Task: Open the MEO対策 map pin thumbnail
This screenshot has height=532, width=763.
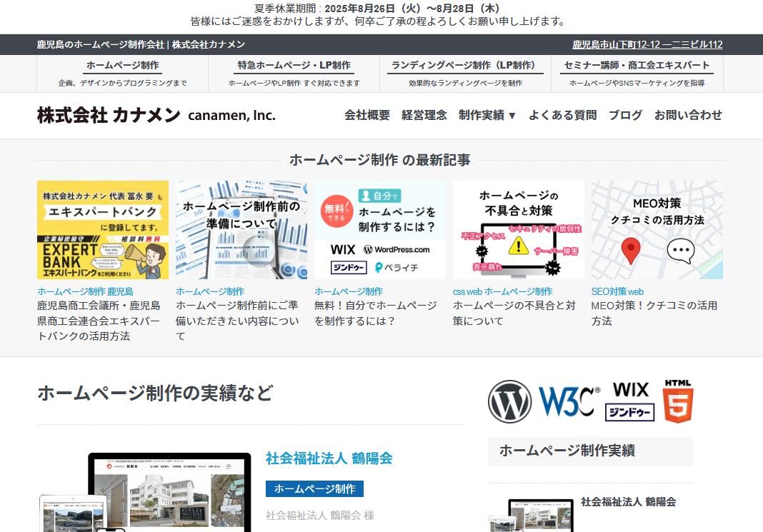Action: pos(657,230)
